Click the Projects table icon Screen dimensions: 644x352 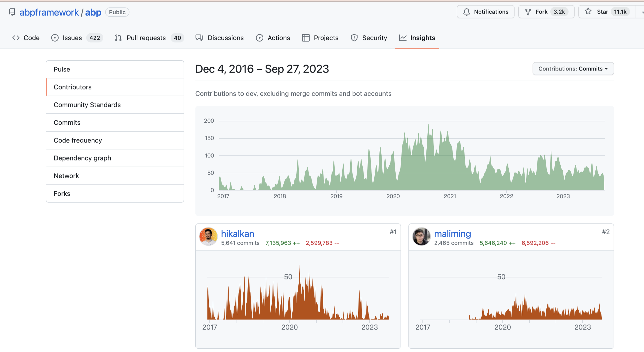[305, 38]
